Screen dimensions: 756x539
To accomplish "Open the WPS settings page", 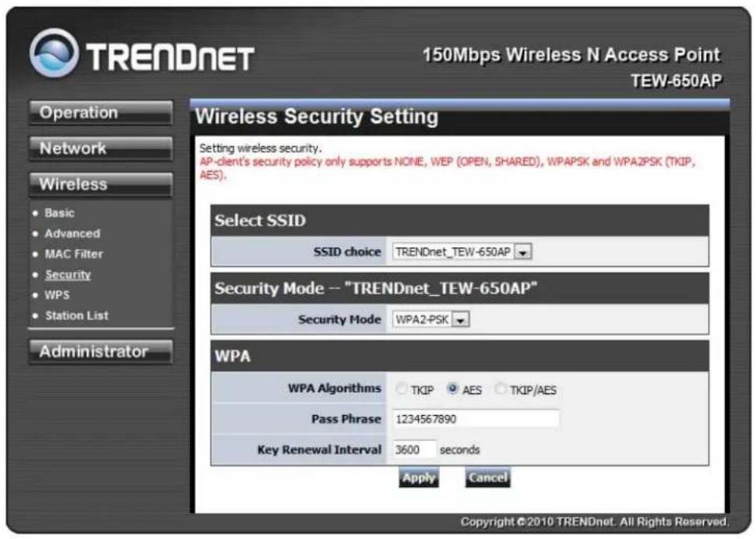I will tap(57, 295).
